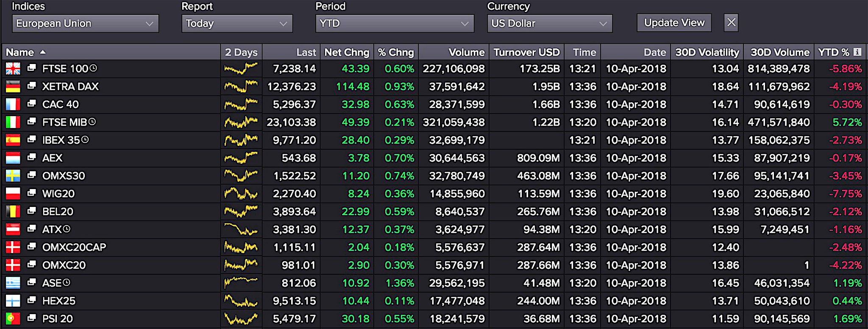Open the FTSE MIB popout window icon
This screenshot has width=868, height=329.
[31, 121]
